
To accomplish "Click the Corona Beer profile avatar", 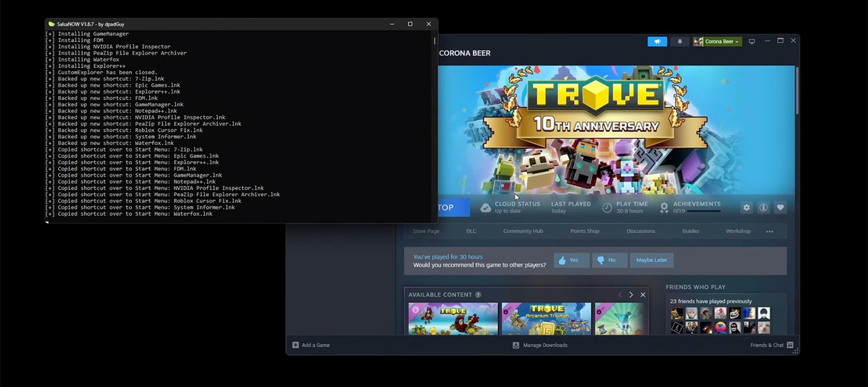I will click(698, 41).
